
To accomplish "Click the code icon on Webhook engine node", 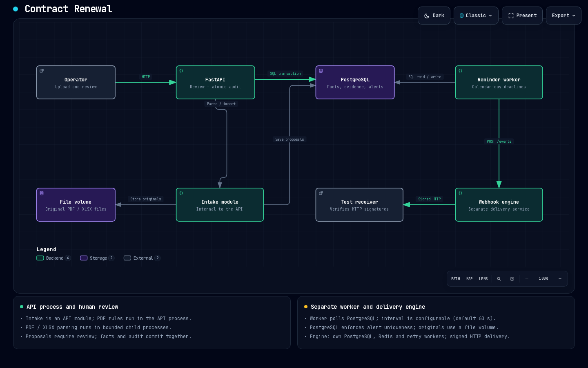I will (461, 193).
